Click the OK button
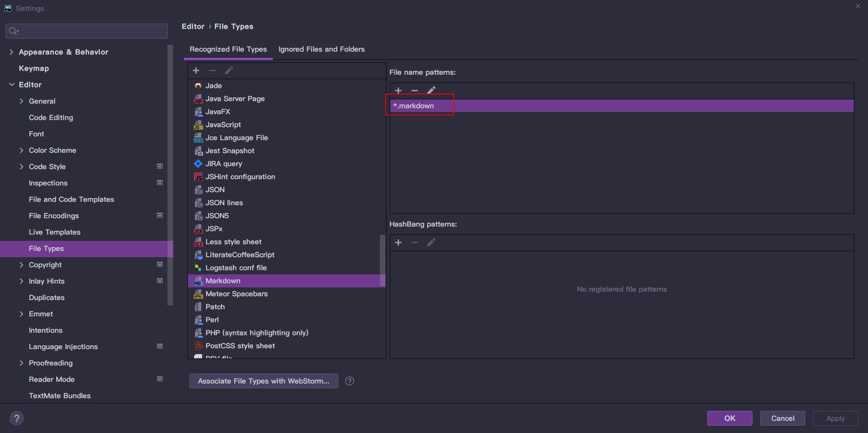 [729, 418]
